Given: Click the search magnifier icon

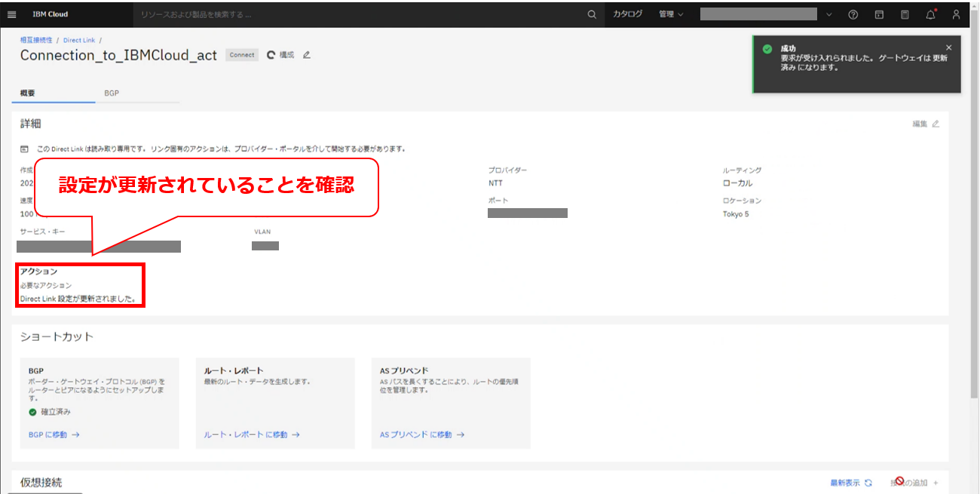Looking at the screenshot, I should click(592, 14).
